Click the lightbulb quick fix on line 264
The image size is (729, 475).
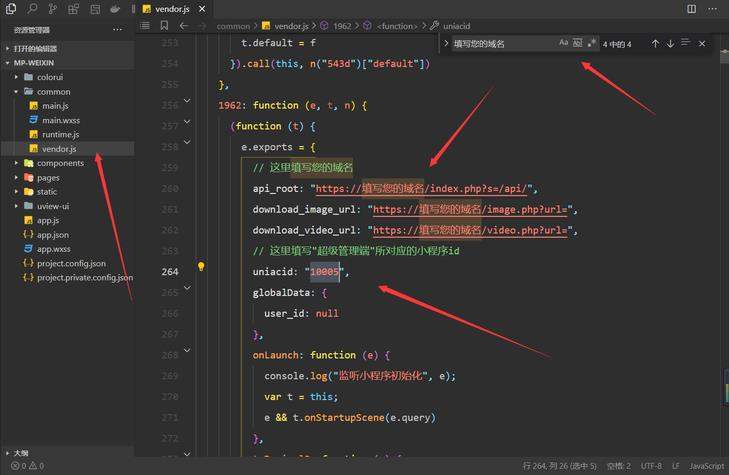[201, 266]
